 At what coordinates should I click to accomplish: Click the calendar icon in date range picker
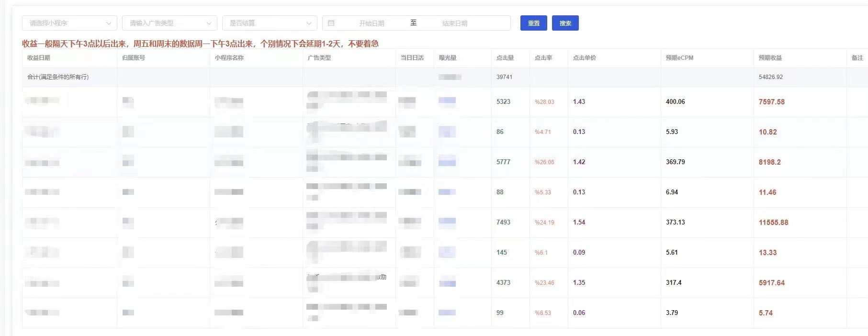pos(331,23)
